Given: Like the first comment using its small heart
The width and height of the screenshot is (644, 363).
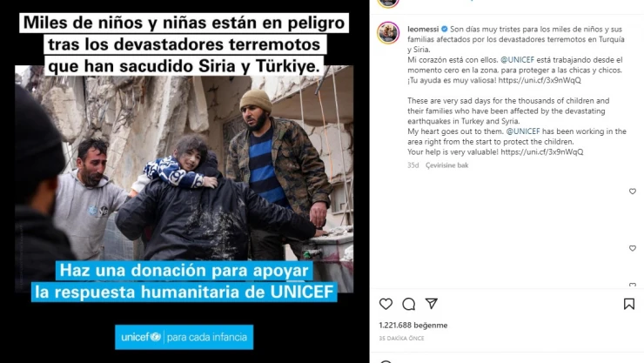Looking at the screenshot, I should coord(633,192).
